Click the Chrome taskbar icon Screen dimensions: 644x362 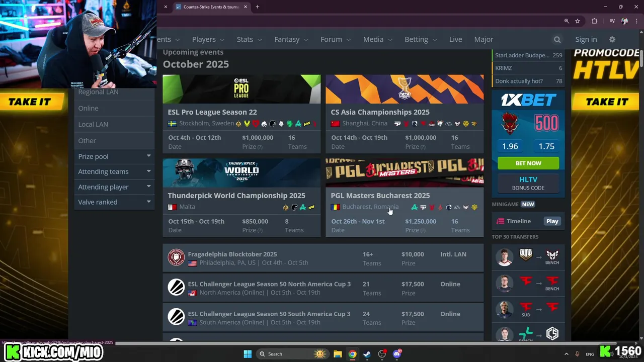(353, 354)
